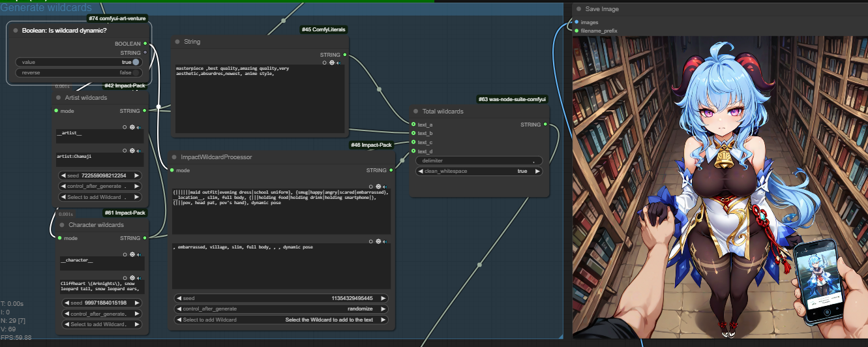Image resolution: width=868 pixels, height=347 pixels.
Task: Click left arrow of clean_whitespace widget
Action: [x=421, y=171]
